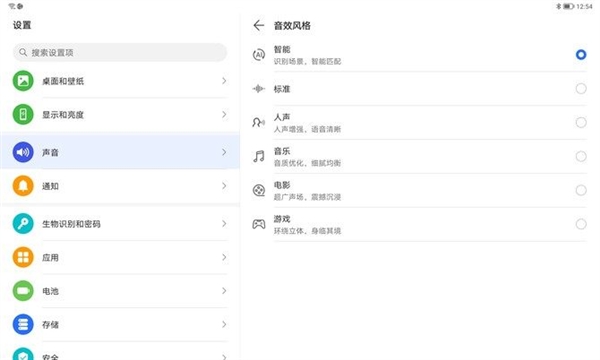Open 应用 settings
Viewport: 600px width, 360px height.
tap(120, 257)
